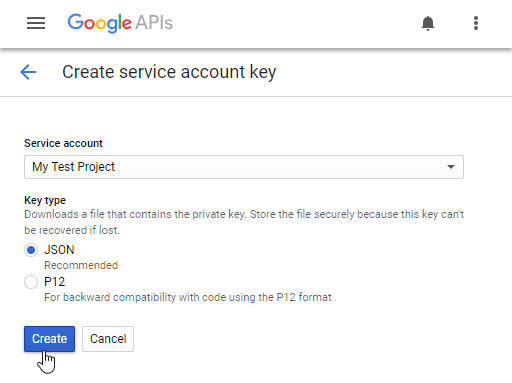Open the hamburger navigation menu

36,23
